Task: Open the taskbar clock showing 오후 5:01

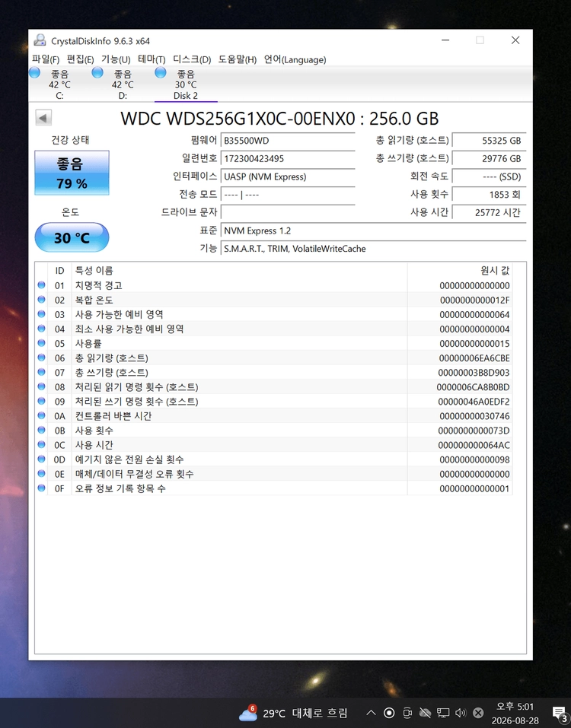Action: pos(515,713)
